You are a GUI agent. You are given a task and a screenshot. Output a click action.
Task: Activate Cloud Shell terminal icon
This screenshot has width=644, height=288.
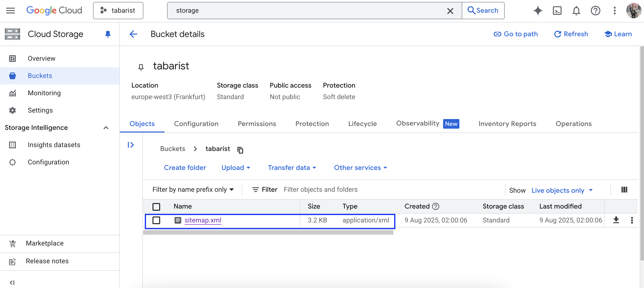pos(557,11)
